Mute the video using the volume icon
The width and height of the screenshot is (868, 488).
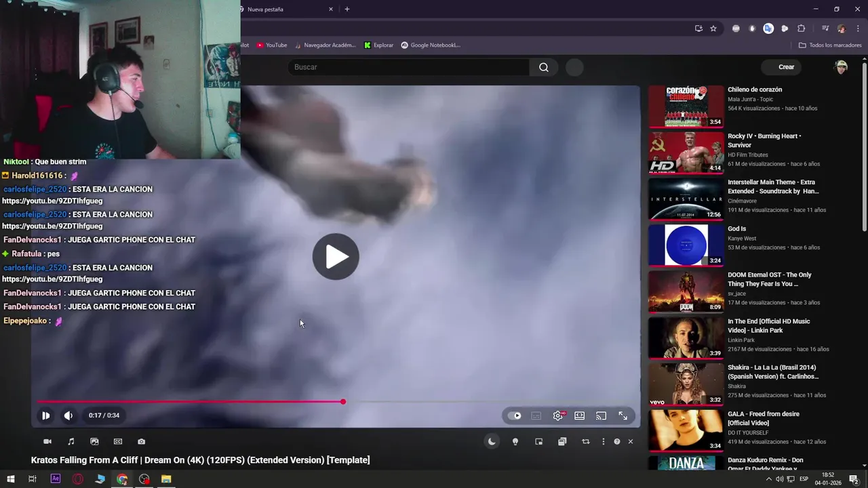pos(68,415)
